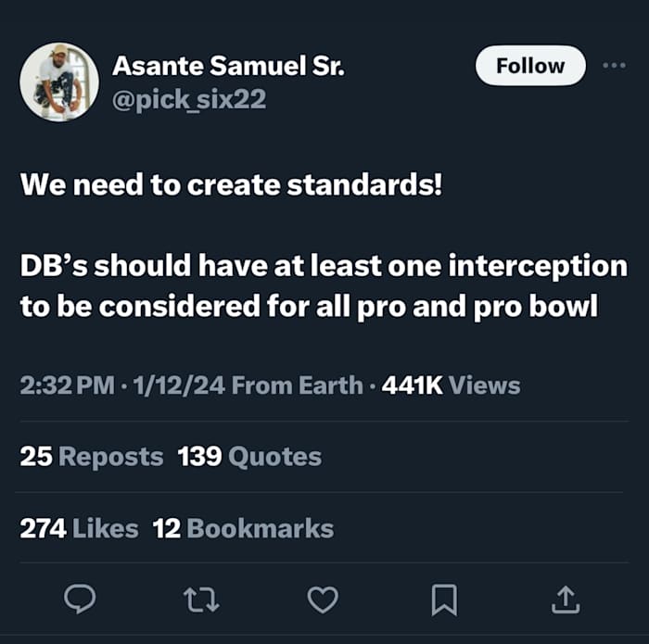This screenshot has height=644, width=649.
Task: Select the From Earth location link
Action: 298,385
